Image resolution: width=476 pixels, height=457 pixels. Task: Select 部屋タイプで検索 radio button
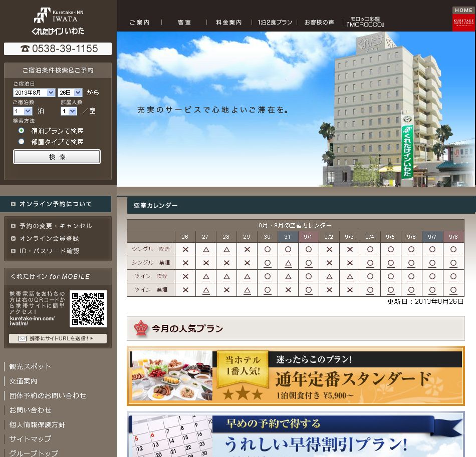tap(21, 142)
